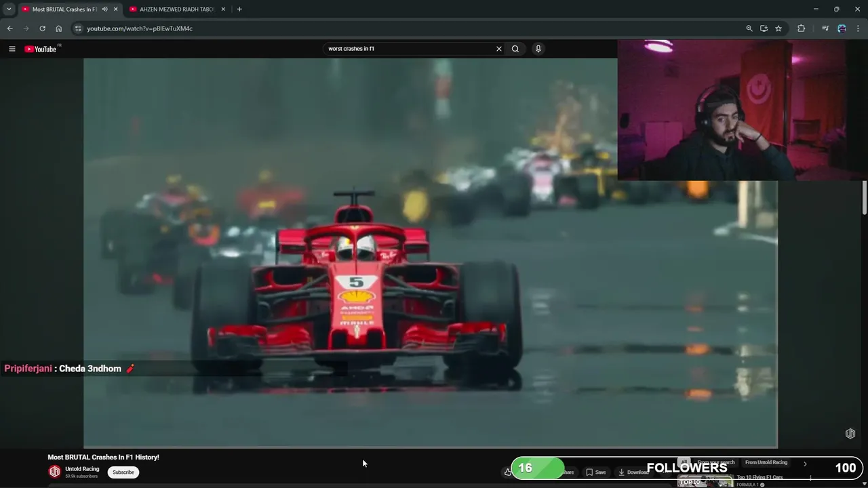Open the browser extensions menu
Screen dimensions: 868x488
[802, 28]
